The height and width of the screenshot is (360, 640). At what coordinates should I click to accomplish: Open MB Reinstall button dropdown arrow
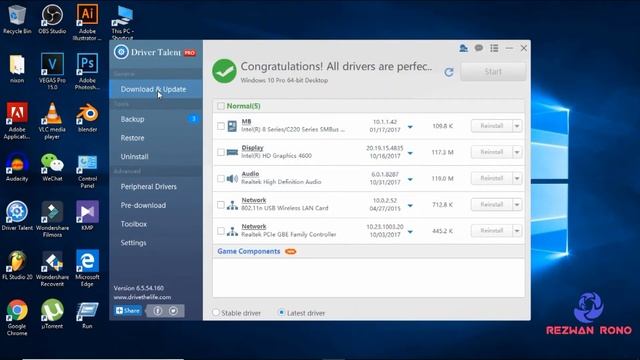517,126
